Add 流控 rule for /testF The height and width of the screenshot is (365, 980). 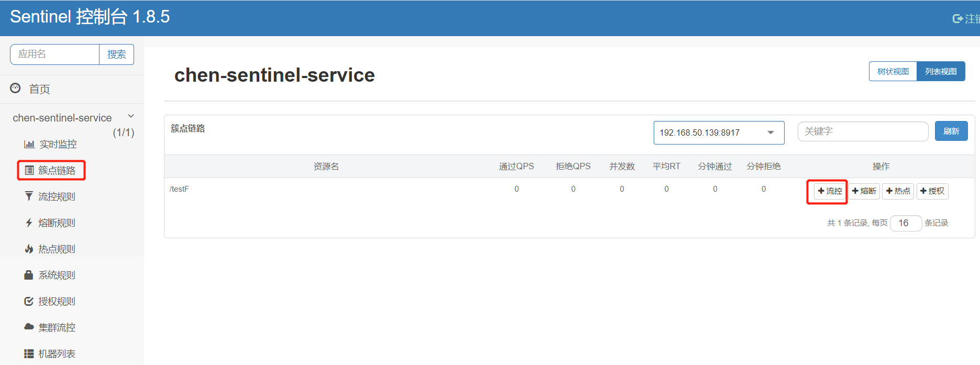[x=830, y=191]
